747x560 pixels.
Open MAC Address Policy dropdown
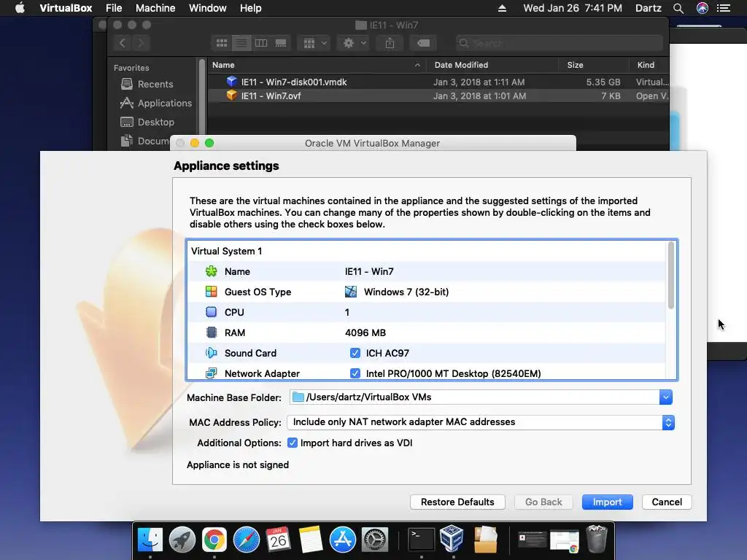(x=481, y=422)
